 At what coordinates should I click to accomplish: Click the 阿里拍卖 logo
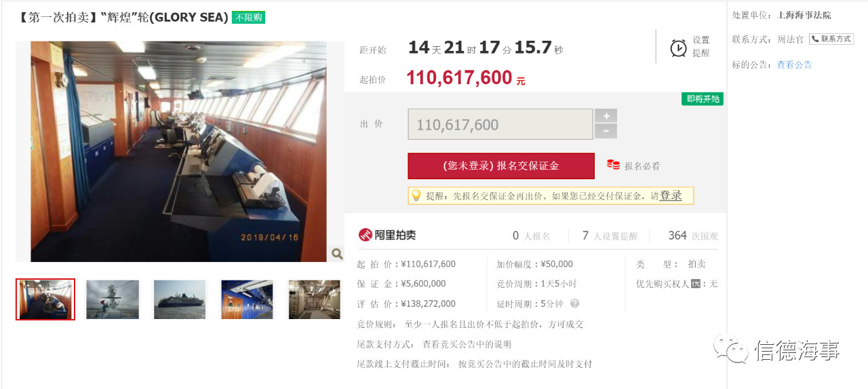[x=387, y=235]
